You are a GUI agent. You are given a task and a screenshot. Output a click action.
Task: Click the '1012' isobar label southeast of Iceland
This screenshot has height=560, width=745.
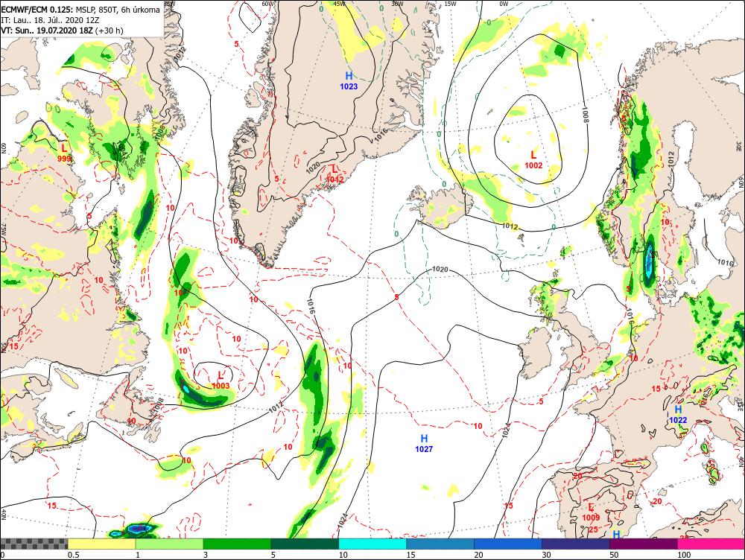coord(510,226)
